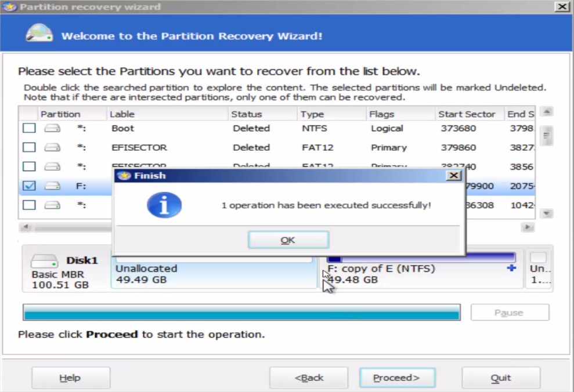This screenshot has width=574, height=392.
Task: Go Back in the wizard
Action: click(309, 378)
